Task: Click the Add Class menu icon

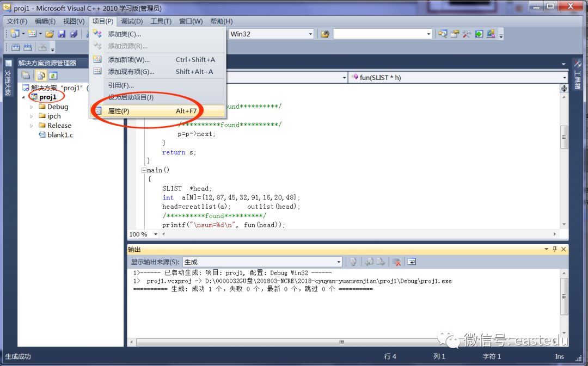Action: (x=97, y=34)
